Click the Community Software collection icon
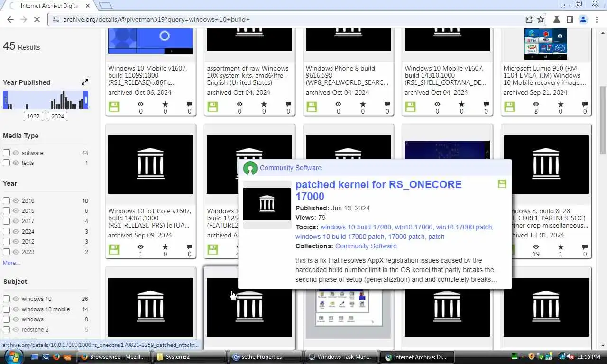This screenshot has width=607, height=364. tap(250, 168)
